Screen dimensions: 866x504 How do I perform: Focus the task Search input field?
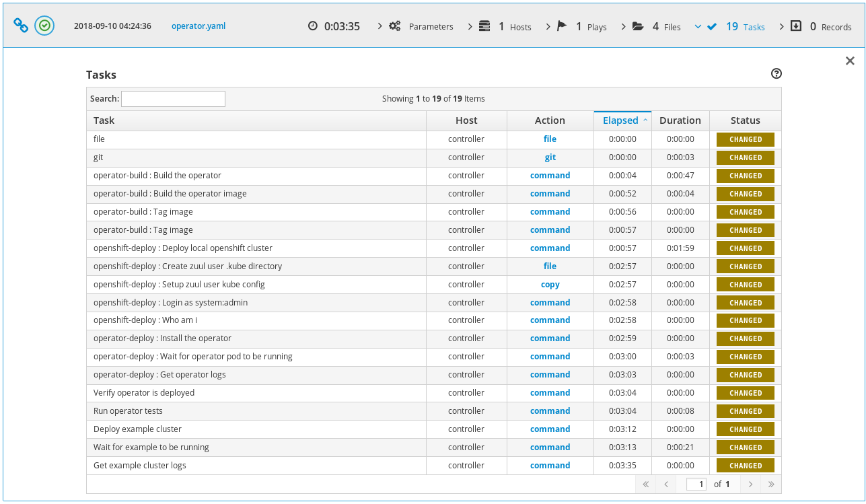pos(173,99)
